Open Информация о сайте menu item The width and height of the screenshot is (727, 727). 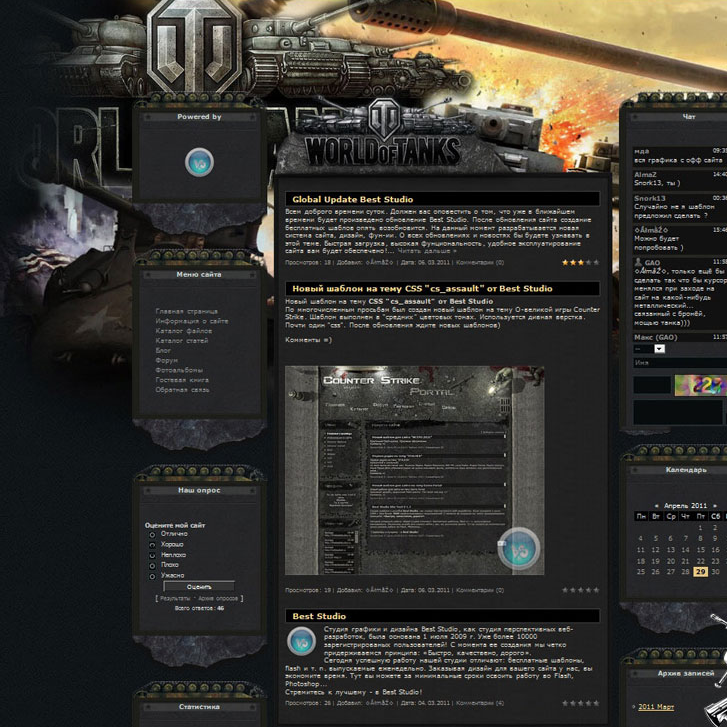[x=191, y=321]
